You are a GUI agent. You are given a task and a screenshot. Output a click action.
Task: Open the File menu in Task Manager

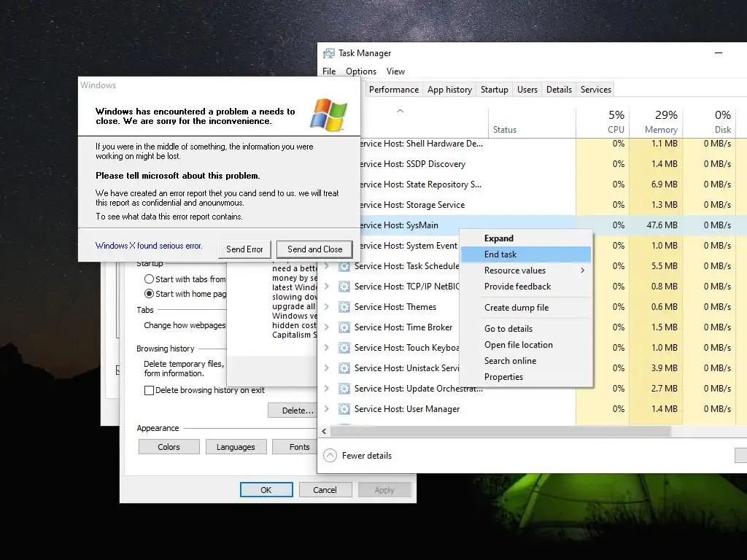coord(329,71)
